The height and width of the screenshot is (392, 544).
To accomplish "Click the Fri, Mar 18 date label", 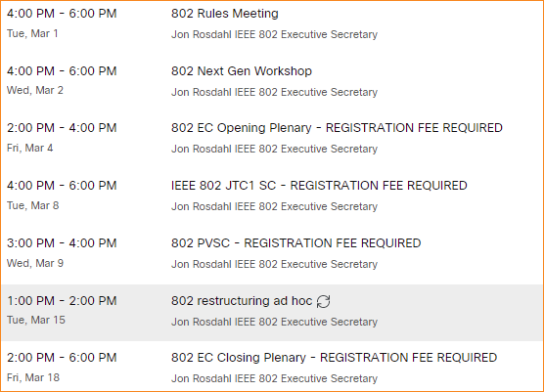I will (33, 377).
